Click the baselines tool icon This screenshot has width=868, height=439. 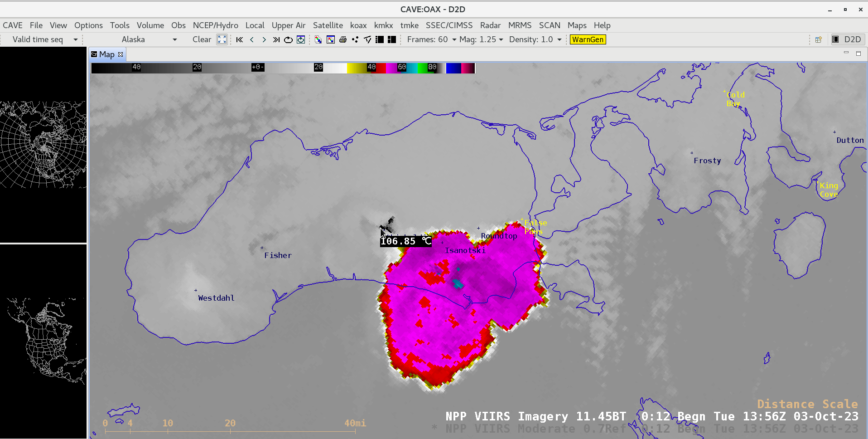click(367, 39)
